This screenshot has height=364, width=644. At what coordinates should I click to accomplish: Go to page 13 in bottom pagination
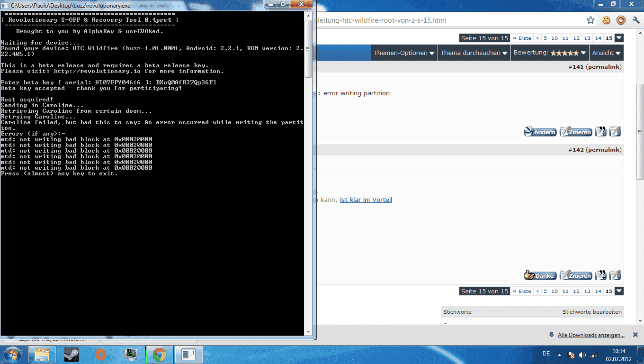[x=587, y=291]
